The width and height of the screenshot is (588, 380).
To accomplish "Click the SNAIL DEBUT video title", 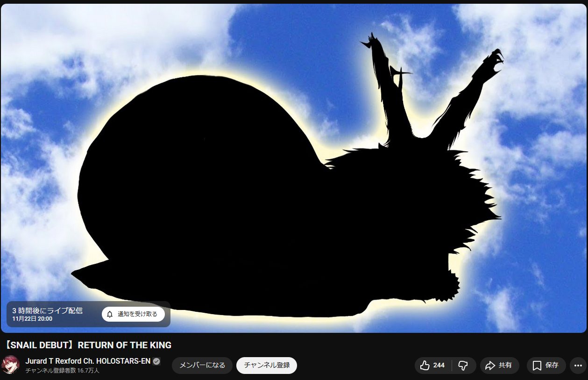I will pyautogui.click(x=88, y=345).
